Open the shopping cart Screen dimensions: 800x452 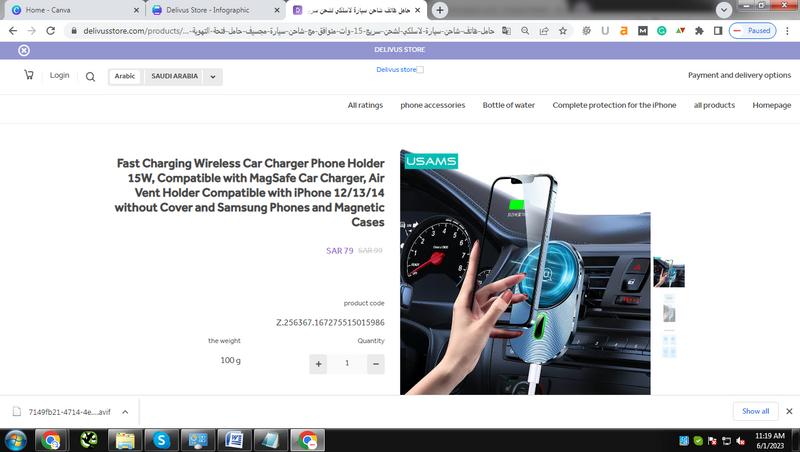[x=29, y=75]
